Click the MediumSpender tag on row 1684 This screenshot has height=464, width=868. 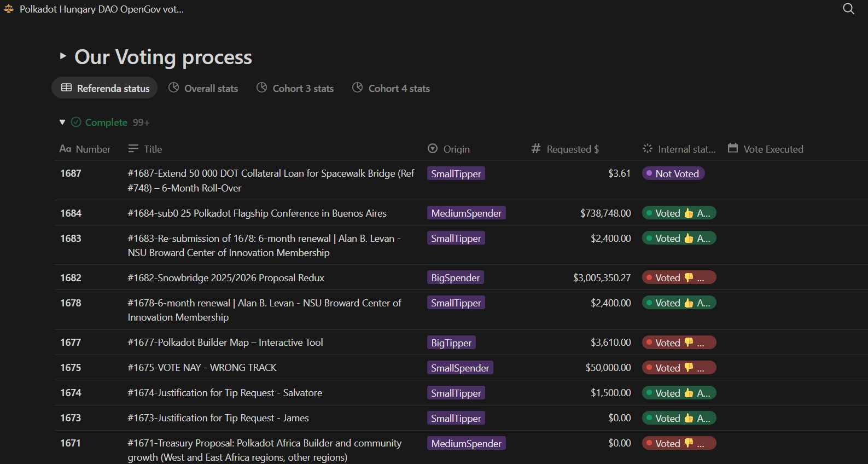[x=466, y=213]
